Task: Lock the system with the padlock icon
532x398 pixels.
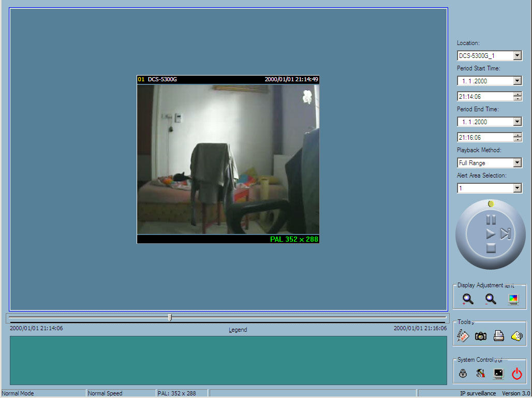Action: pyautogui.click(x=463, y=374)
